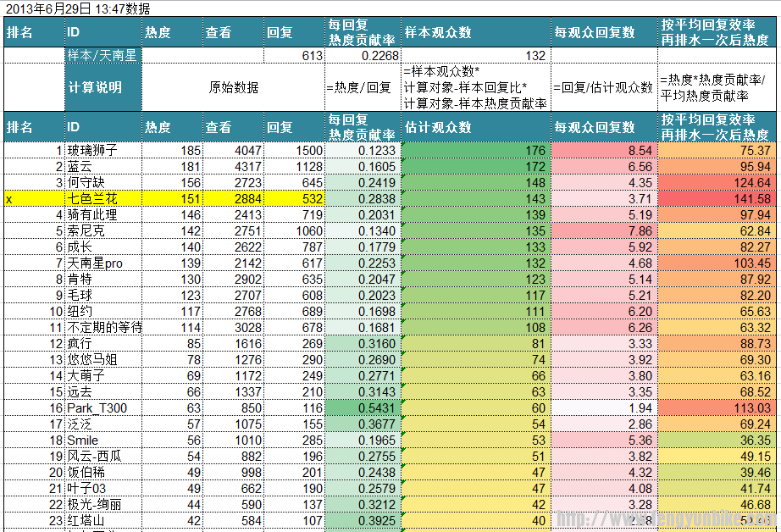The image size is (781, 532).
Task: Select the x marker in the yellow row
Action: (x=10, y=199)
